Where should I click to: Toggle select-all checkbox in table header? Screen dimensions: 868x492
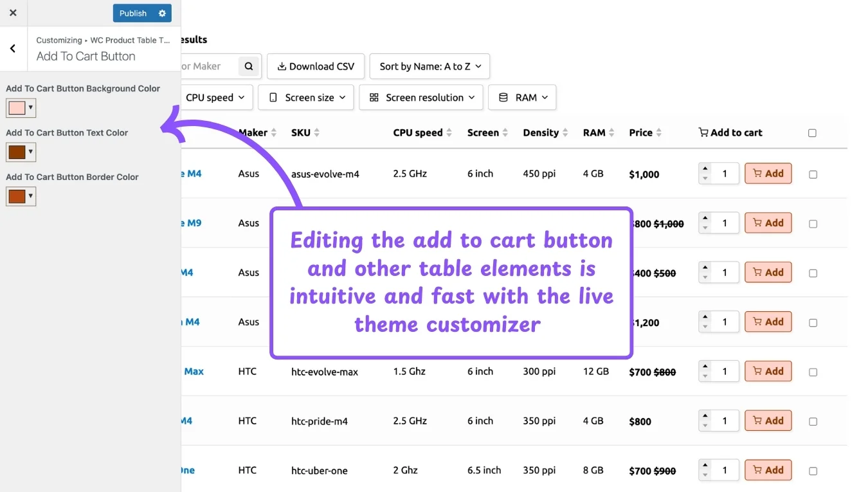point(812,133)
